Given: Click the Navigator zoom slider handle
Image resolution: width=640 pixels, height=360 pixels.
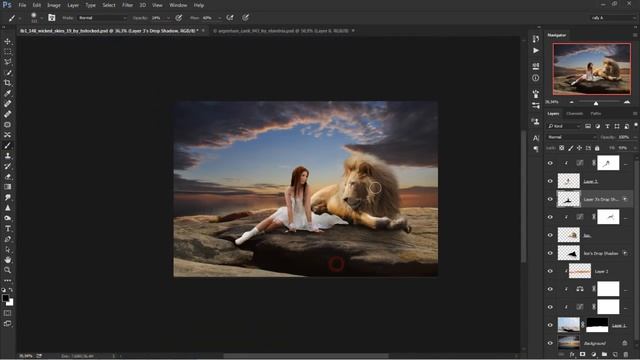Looking at the screenshot, I should 596,103.
